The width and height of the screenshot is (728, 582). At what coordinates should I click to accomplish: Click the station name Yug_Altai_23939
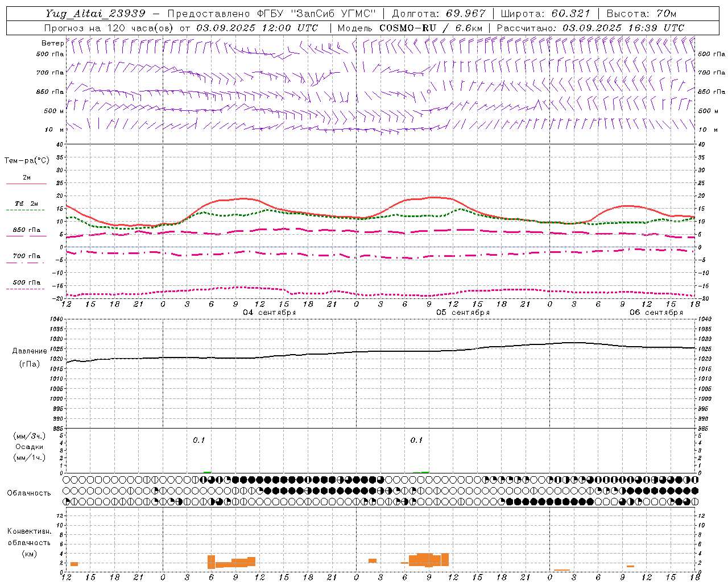(96, 14)
